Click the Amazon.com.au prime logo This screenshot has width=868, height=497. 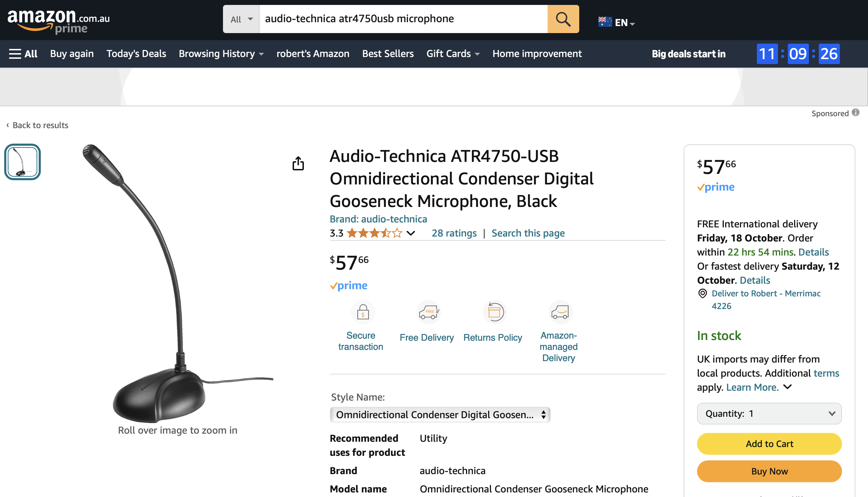coord(59,20)
